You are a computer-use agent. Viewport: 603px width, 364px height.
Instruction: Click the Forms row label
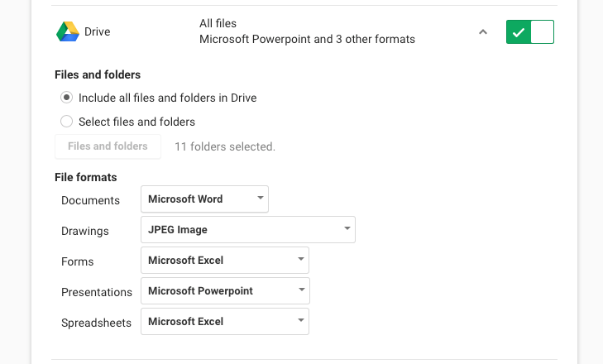click(77, 261)
